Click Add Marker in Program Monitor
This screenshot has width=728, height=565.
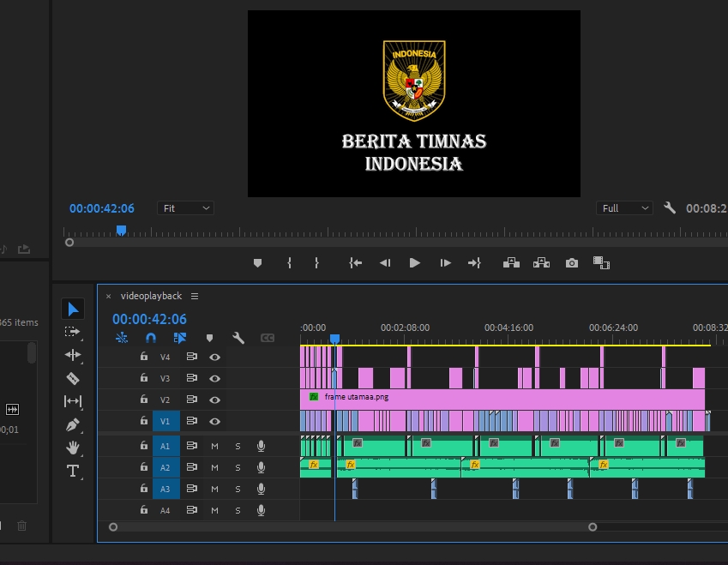(x=258, y=263)
